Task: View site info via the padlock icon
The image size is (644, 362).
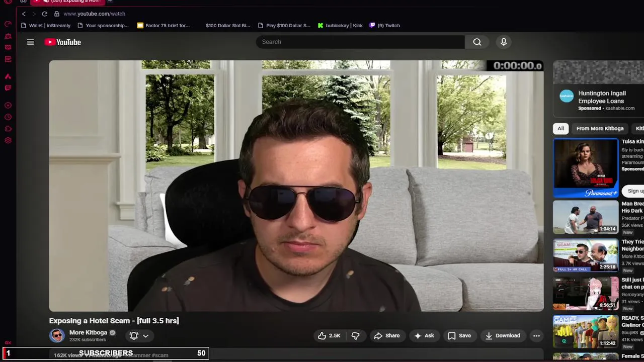Action: click(57, 14)
